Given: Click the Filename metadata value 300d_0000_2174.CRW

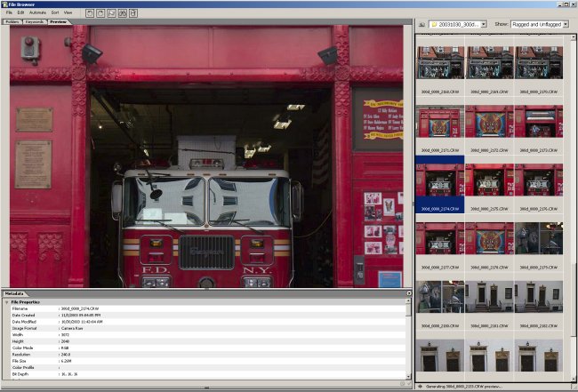Looking at the screenshot, I should point(80,308).
